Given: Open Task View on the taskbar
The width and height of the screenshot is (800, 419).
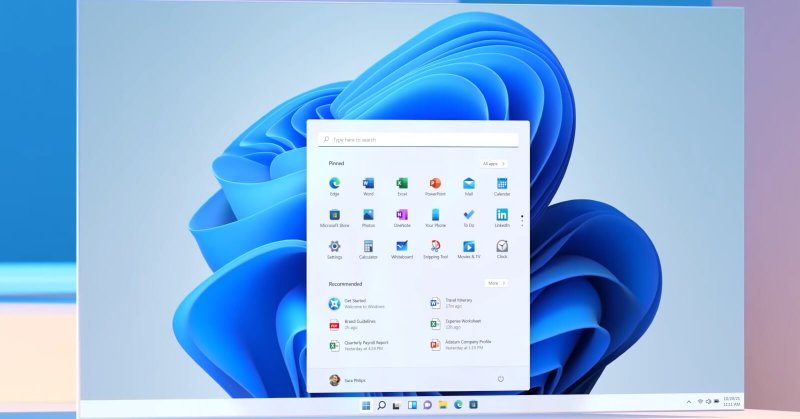Looking at the screenshot, I should click(x=396, y=405).
